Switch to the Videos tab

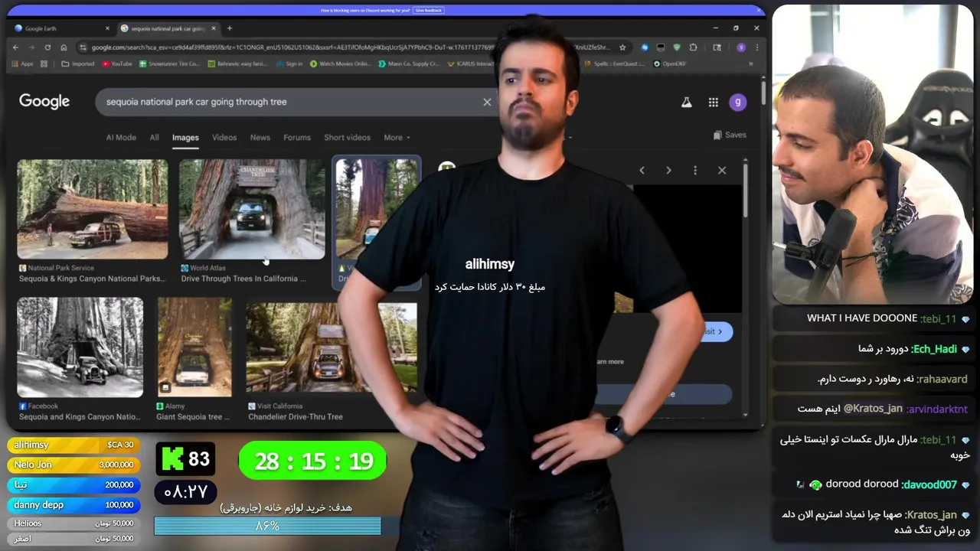pyautogui.click(x=224, y=138)
